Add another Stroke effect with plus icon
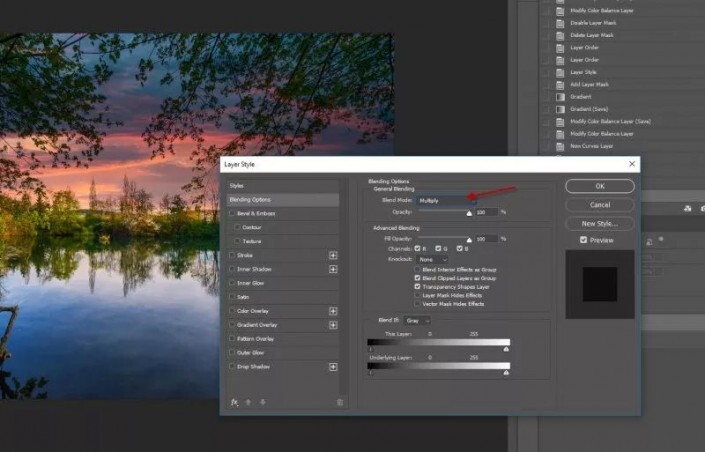Viewport: 705px width, 452px height. coord(333,255)
